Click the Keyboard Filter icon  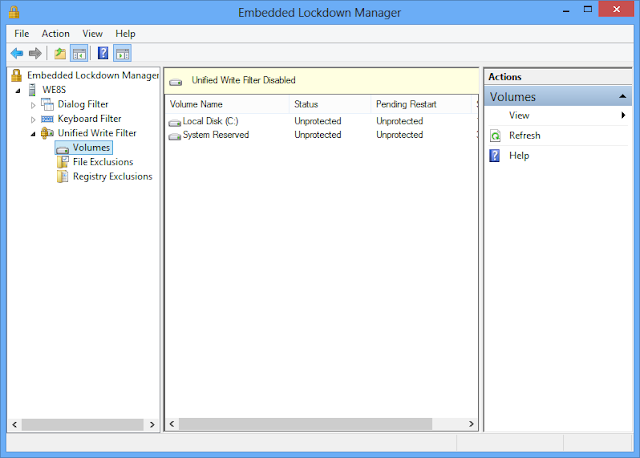pos(47,119)
